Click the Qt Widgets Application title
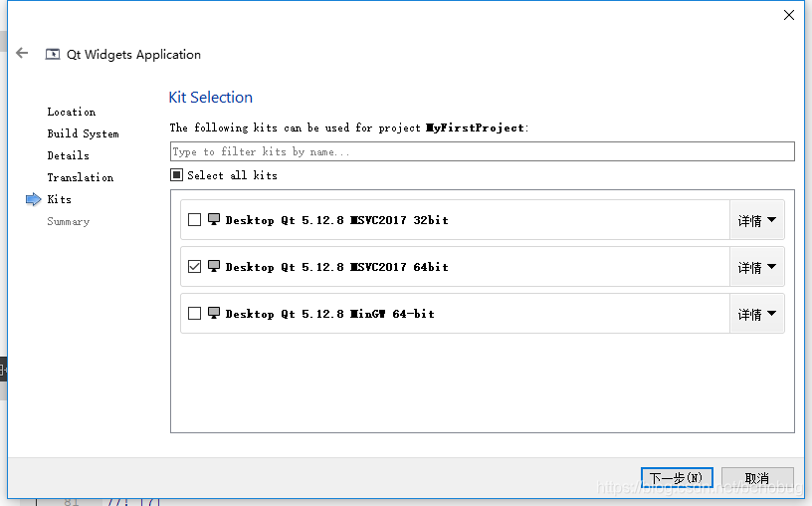Viewport: 812px width, 506px height. (x=133, y=55)
